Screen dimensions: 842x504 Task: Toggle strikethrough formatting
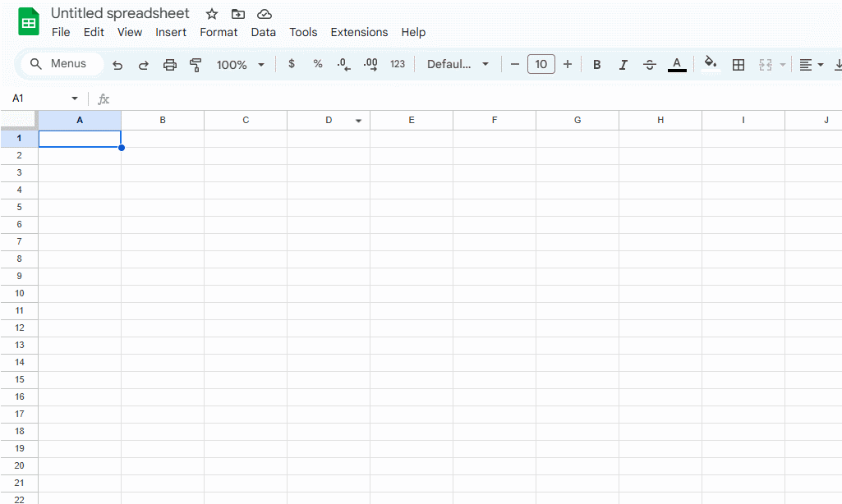tap(650, 65)
